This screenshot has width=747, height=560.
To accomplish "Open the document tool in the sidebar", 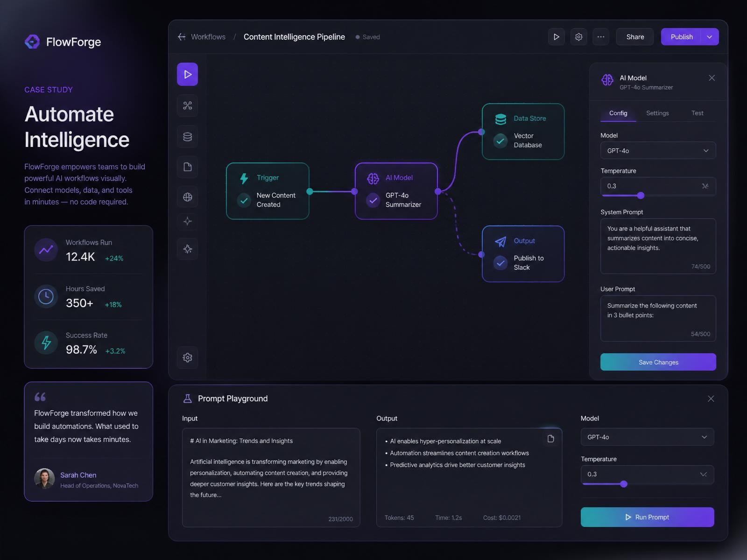I will coord(187,167).
